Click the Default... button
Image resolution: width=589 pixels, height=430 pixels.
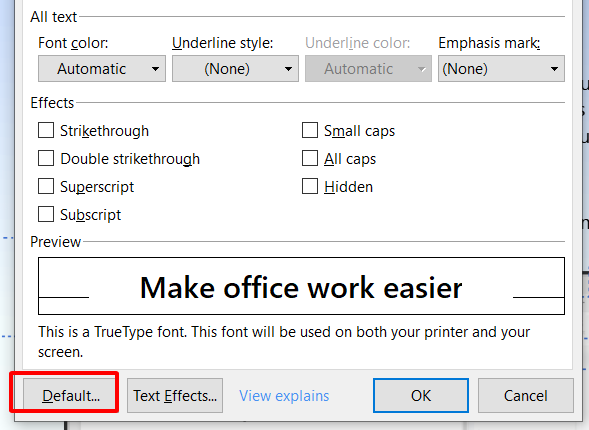click(69, 395)
